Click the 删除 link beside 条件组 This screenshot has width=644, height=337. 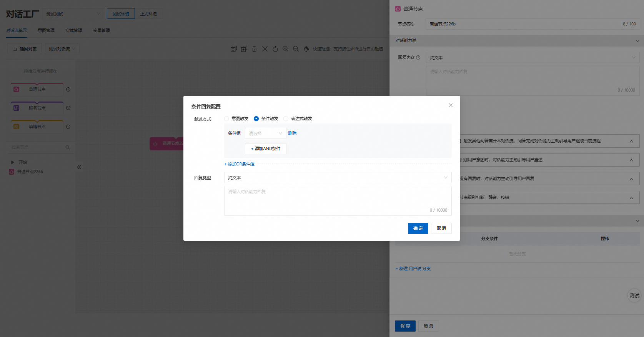click(x=292, y=133)
